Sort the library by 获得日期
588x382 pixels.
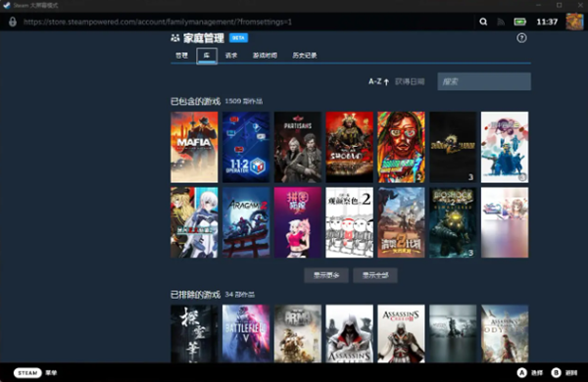(x=410, y=81)
